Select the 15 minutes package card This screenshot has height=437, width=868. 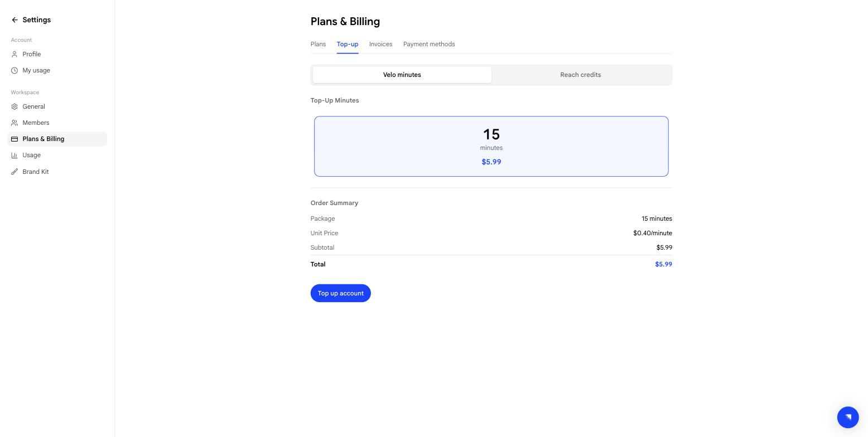pos(491,147)
